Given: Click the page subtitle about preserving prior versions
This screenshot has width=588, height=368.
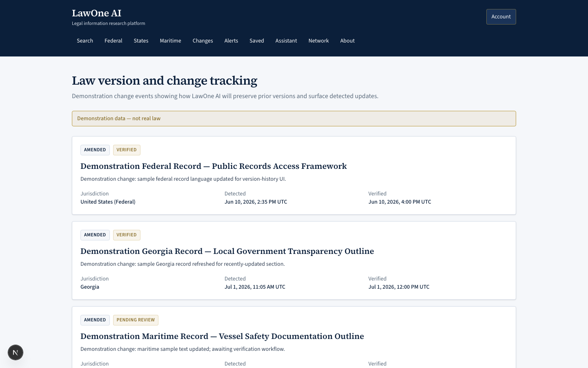Looking at the screenshot, I should (x=225, y=96).
